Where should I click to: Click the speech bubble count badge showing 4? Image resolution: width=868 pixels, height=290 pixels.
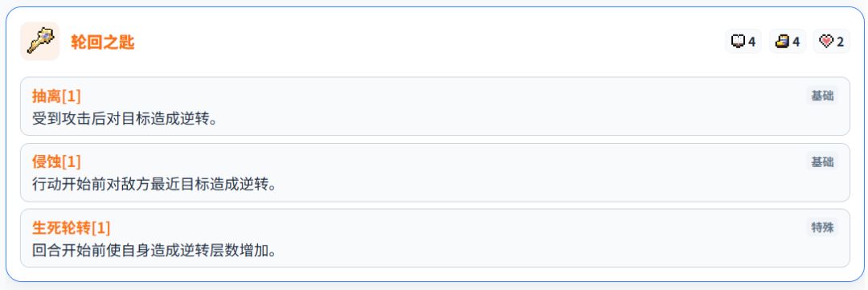pos(743,42)
